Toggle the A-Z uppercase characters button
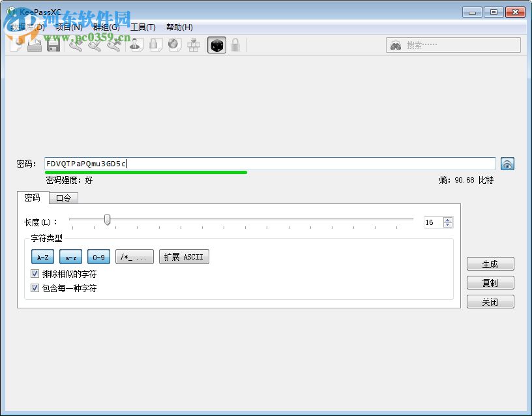The image size is (532, 416). coord(42,257)
